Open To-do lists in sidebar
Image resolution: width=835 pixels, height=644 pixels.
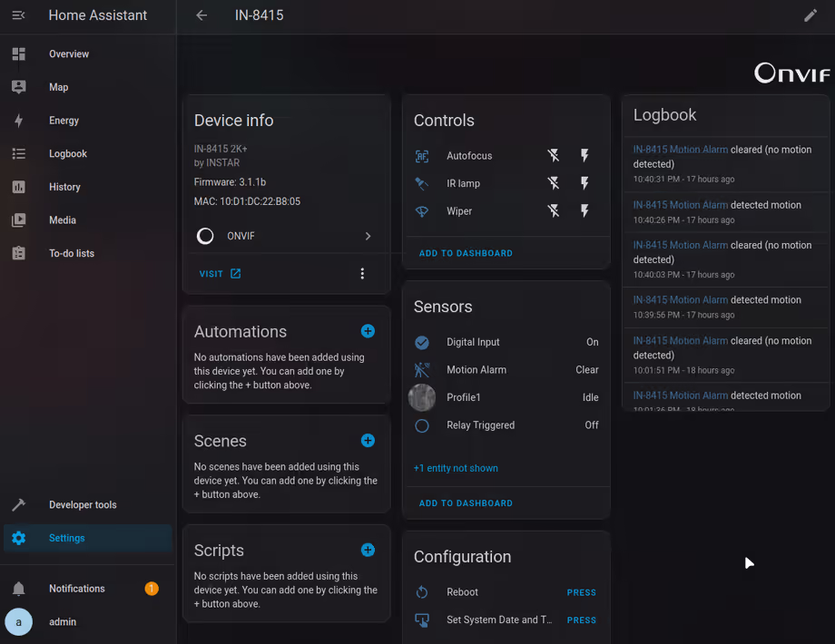88,253
